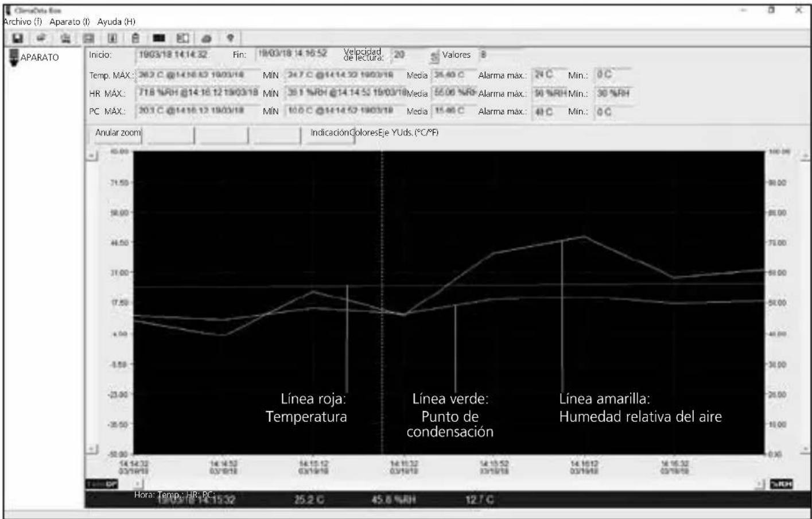Click the 45.8 %RH status readout
Viewport: 812px width, 519px height.
tap(393, 499)
